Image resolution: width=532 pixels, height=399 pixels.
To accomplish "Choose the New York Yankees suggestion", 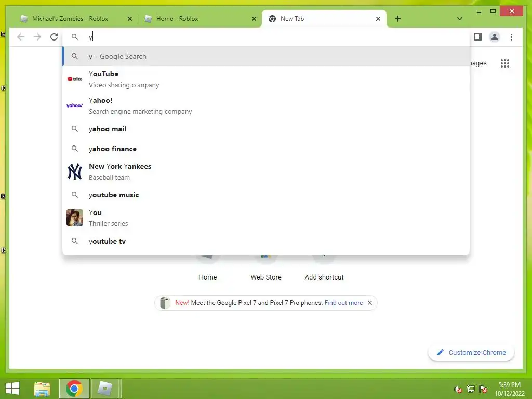I will (267, 171).
